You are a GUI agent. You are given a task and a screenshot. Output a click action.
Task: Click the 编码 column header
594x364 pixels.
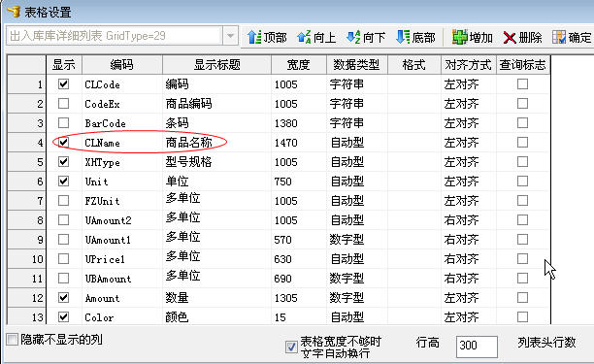122,65
